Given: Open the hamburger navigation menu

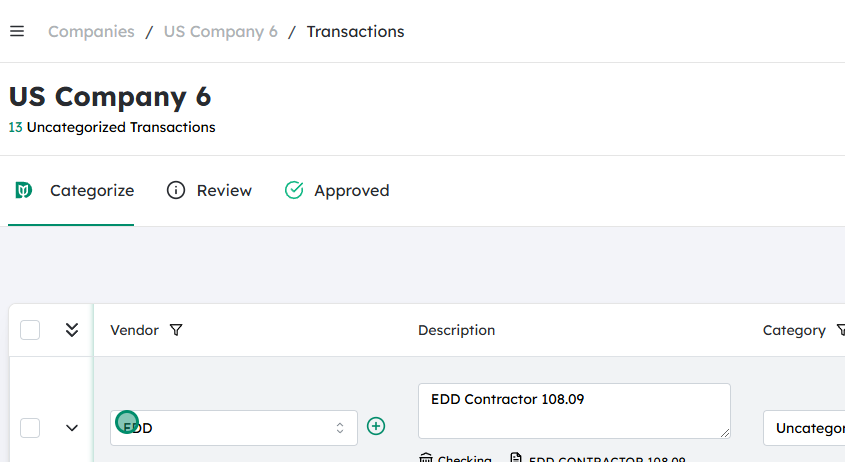Looking at the screenshot, I should (17, 31).
